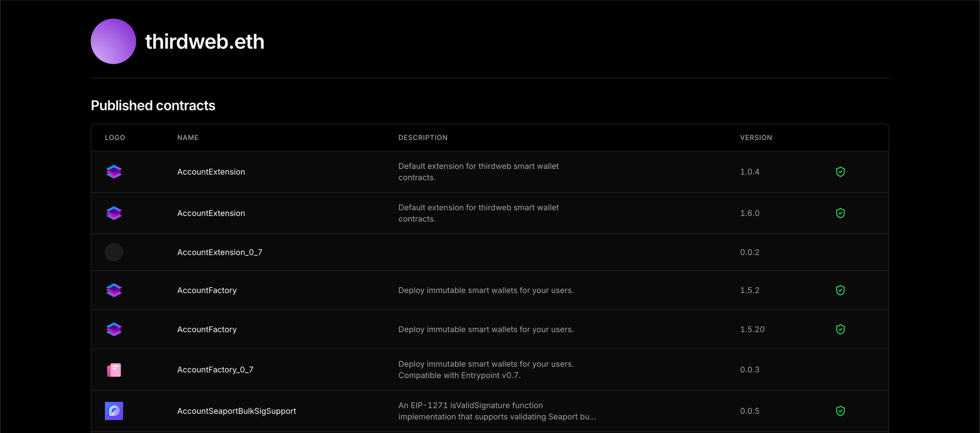This screenshot has height=433, width=980.
Task: Click version number 1.5.2
Action: (x=750, y=290)
